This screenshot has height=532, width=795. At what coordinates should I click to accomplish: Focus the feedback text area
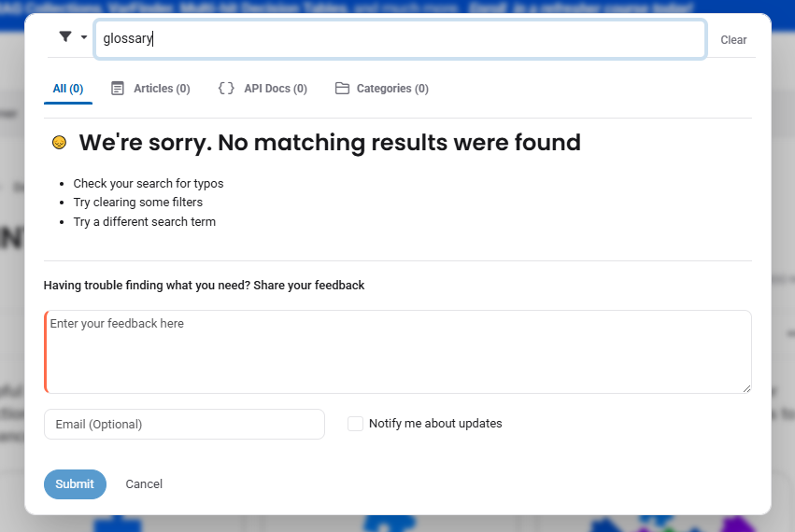point(398,352)
